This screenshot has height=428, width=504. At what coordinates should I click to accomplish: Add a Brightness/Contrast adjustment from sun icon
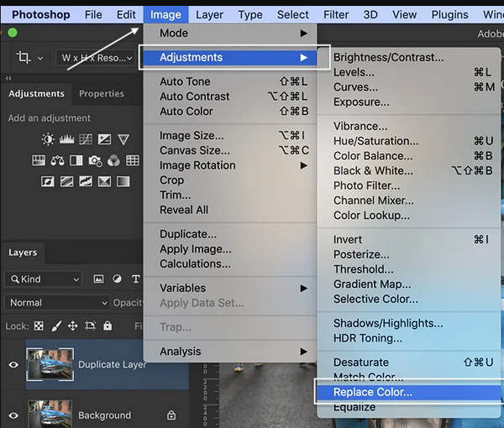48,139
